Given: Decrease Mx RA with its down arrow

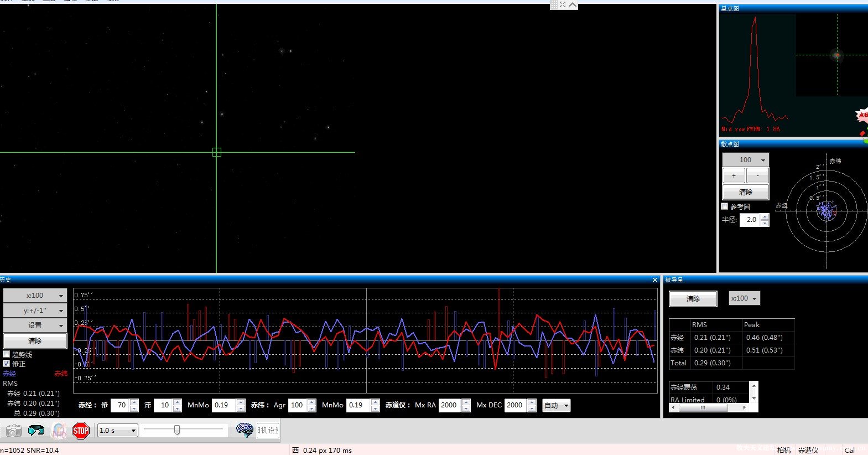Looking at the screenshot, I should click(x=466, y=409).
